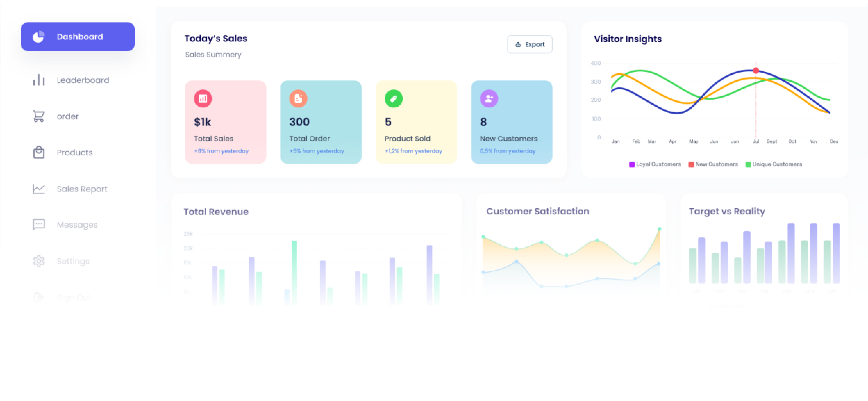The height and width of the screenshot is (401, 868).
Task: Open the Dashboard menu item
Action: pos(77,36)
